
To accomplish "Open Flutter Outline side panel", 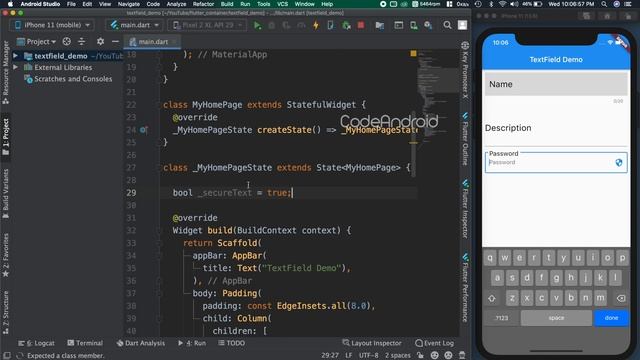I will coord(465,139).
